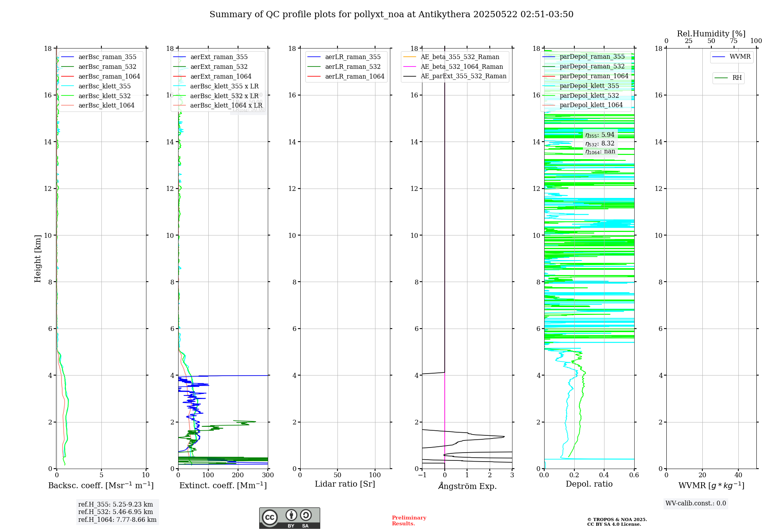
Task: Click the WVMR [g*kg⁻¹] axis label
Action: point(711,485)
